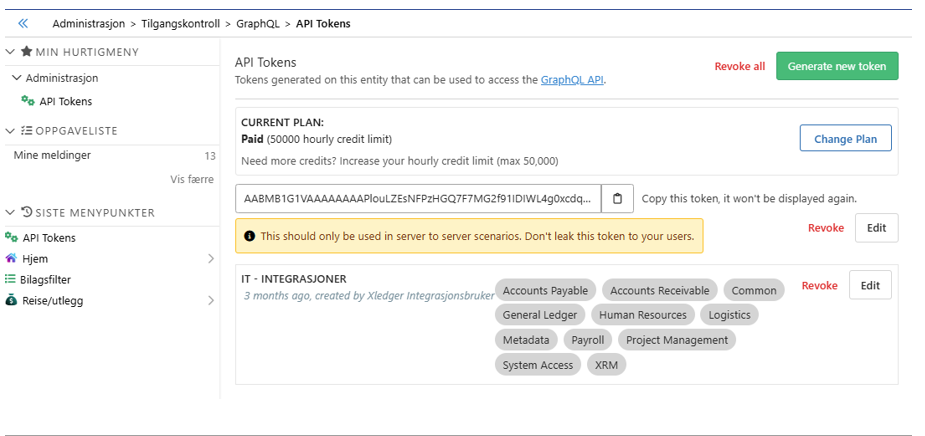Click the Reise/utlegg icon
This screenshot has width=925, height=436.
[x=11, y=300]
